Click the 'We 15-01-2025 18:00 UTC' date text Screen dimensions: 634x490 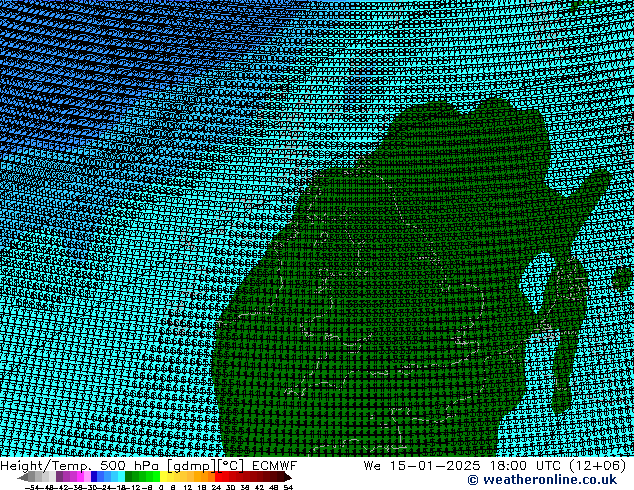462,466
